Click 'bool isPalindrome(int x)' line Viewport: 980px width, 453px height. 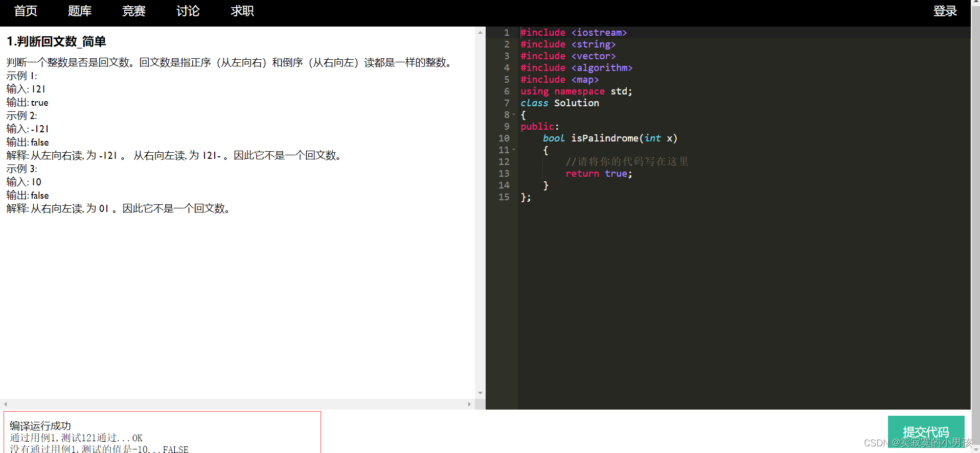click(x=610, y=138)
